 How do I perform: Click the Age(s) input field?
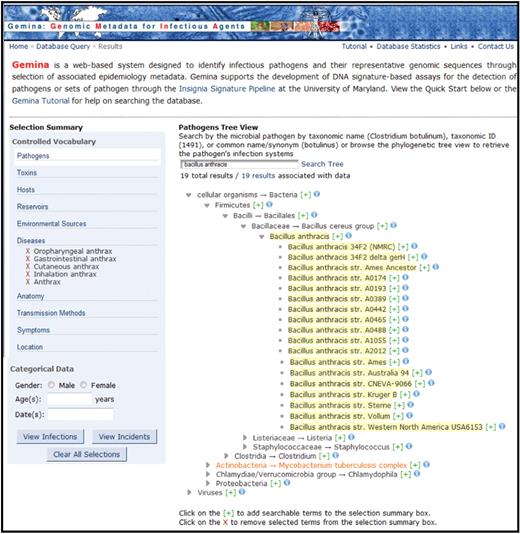(x=69, y=399)
